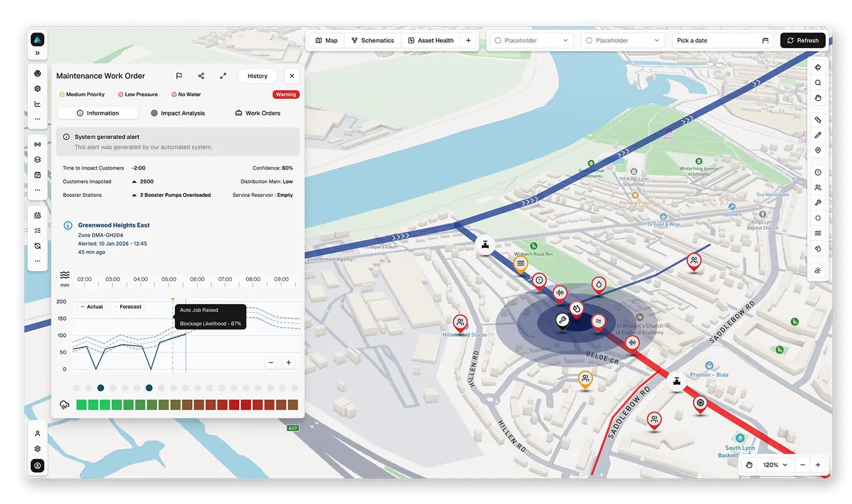852x504 pixels.
Task: Toggle the Forecast series legend
Action: pos(127,307)
